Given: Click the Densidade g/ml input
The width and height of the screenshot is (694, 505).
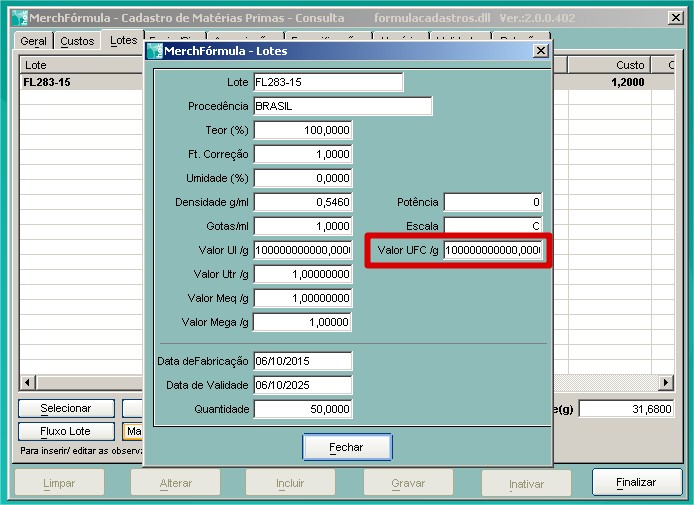Looking at the screenshot, I should [303, 202].
